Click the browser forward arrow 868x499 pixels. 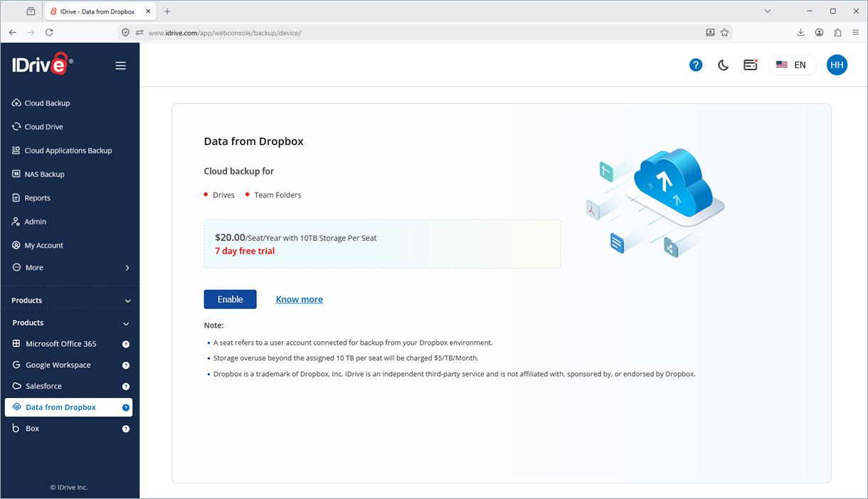pyautogui.click(x=31, y=32)
